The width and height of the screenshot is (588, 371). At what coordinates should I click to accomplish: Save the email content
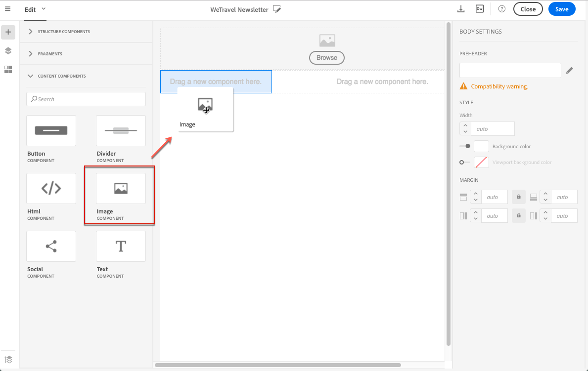(562, 9)
